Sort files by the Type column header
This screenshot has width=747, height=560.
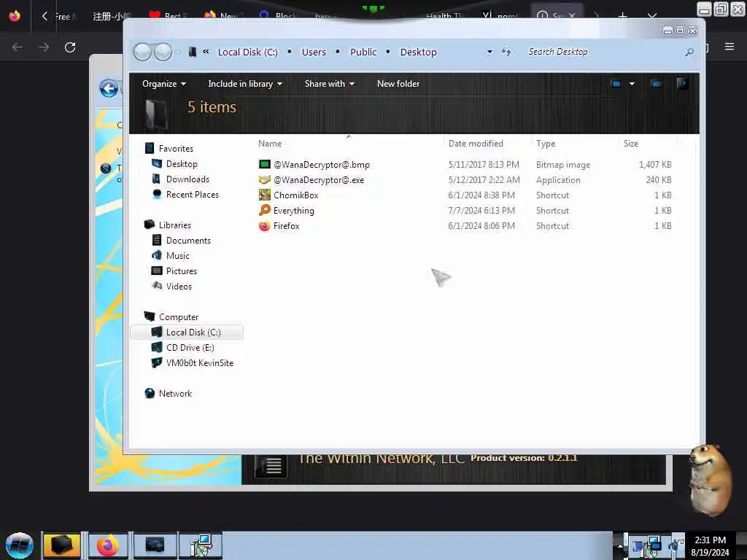click(546, 144)
